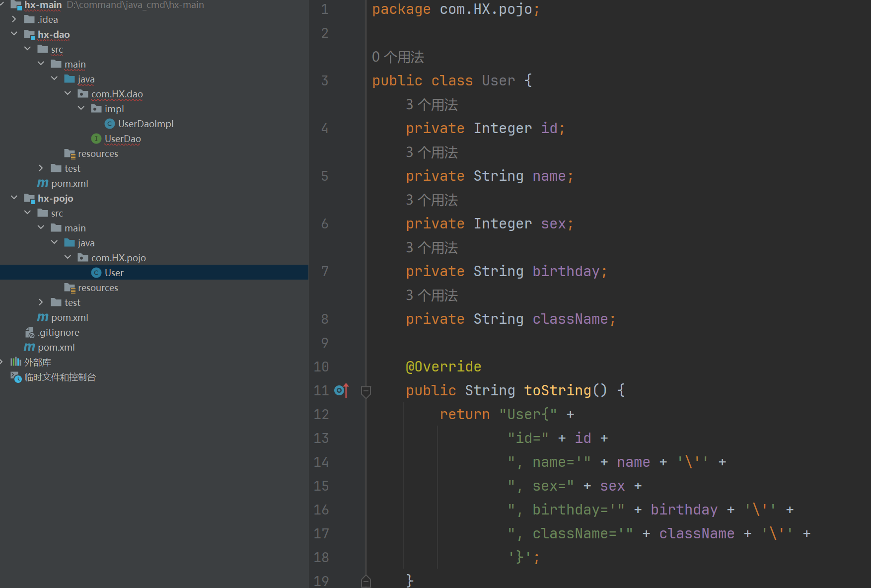Select the resources folder under hx-dao
The image size is (871, 588).
point(97,153)
